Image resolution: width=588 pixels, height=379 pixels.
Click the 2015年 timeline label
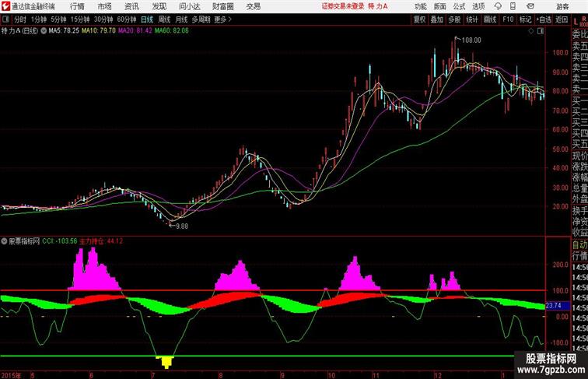tap(11, 375)
